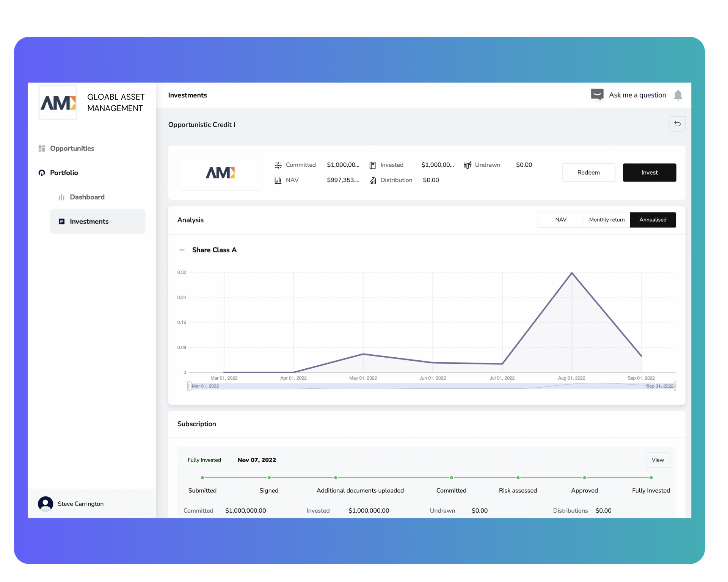Select the NAV analysis toggle
Viewport: 728px width, 582px height.
[x=559, y=220]
